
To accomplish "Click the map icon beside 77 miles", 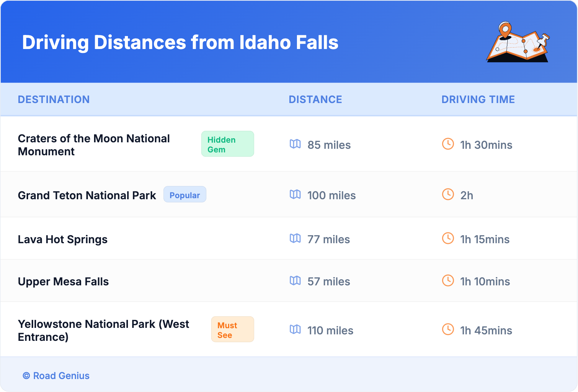I will tap(295, 239).
